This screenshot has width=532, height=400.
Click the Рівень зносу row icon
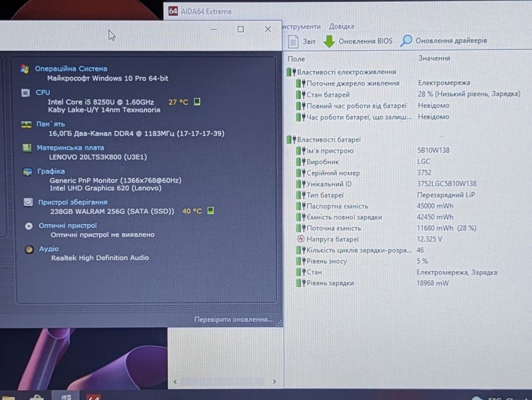click(x=300, y=261)
